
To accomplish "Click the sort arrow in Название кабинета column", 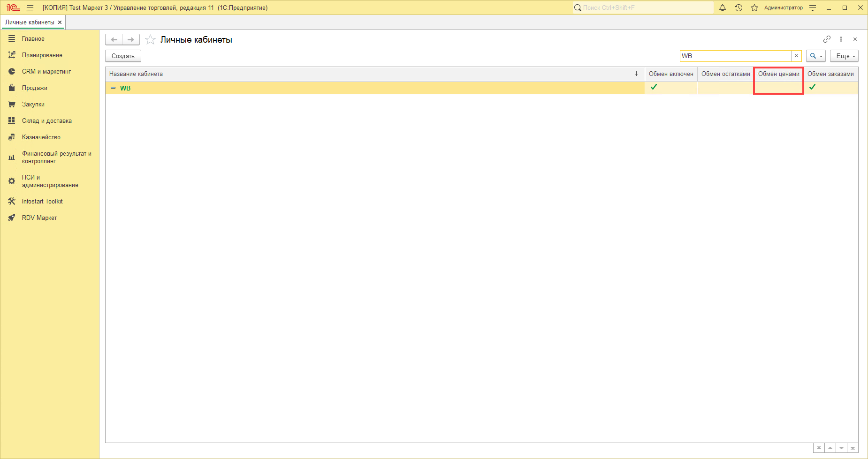I will click(x=636, y=74).
